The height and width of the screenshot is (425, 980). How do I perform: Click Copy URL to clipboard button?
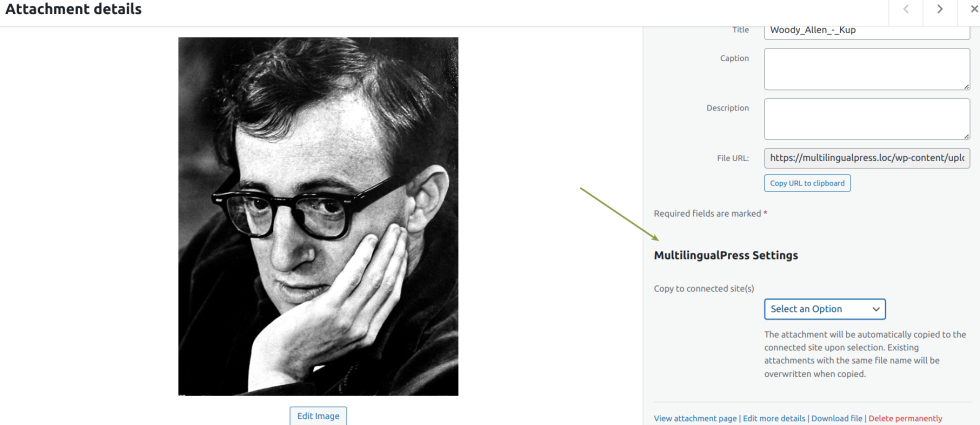click(x=807, y=183)
